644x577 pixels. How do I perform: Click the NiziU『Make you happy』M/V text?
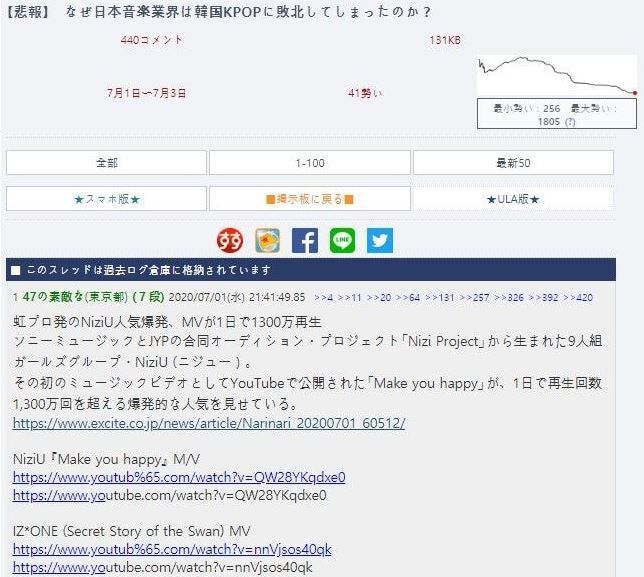(x=106, y=459)
